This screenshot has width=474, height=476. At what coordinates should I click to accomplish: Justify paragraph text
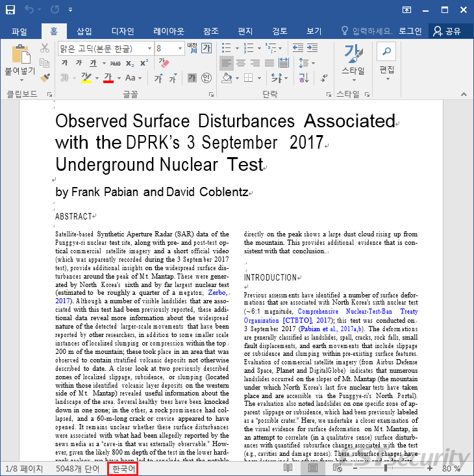tap(269, 63)
